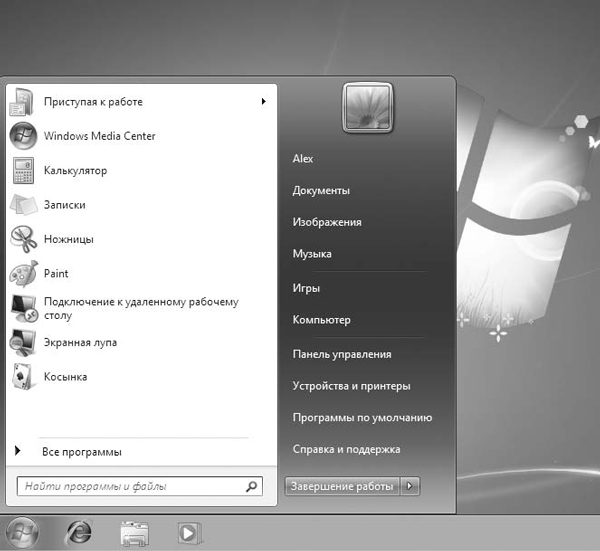
Task: Open Windows Explorer folder icon on taskbar
Action: point(134,533)
